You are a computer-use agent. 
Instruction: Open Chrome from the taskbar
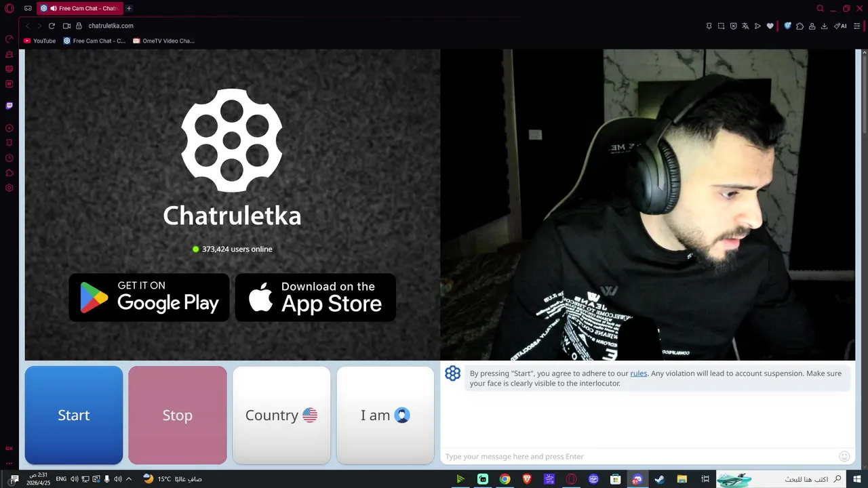pos(505,479)
